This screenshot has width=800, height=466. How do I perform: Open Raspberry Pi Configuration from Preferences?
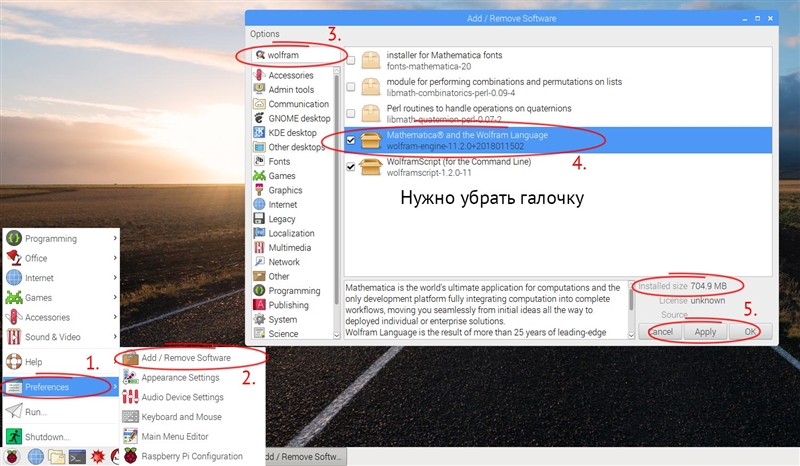tap(191, 456)
